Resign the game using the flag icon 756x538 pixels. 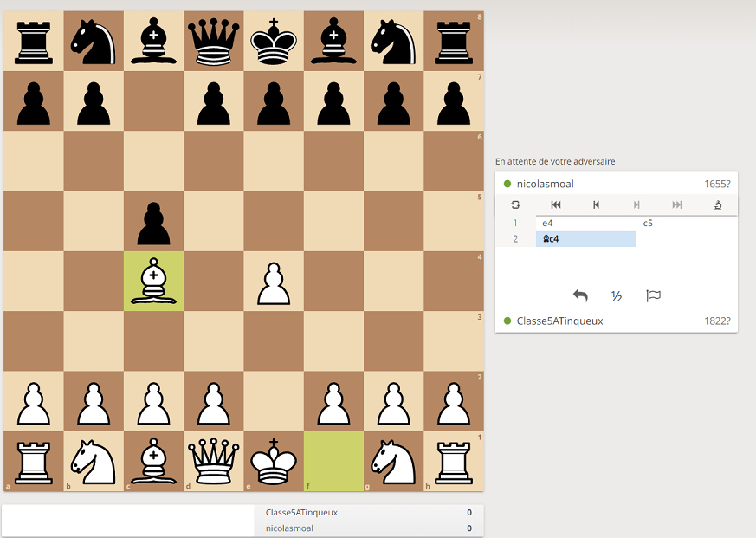pyautogui.click(x=654, y=295)
